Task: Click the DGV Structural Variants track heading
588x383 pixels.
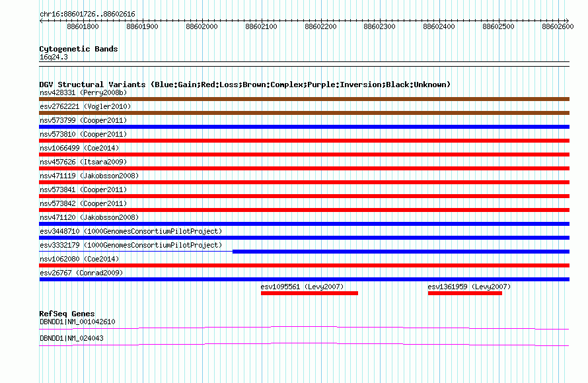Action: [x=245, y=85]
